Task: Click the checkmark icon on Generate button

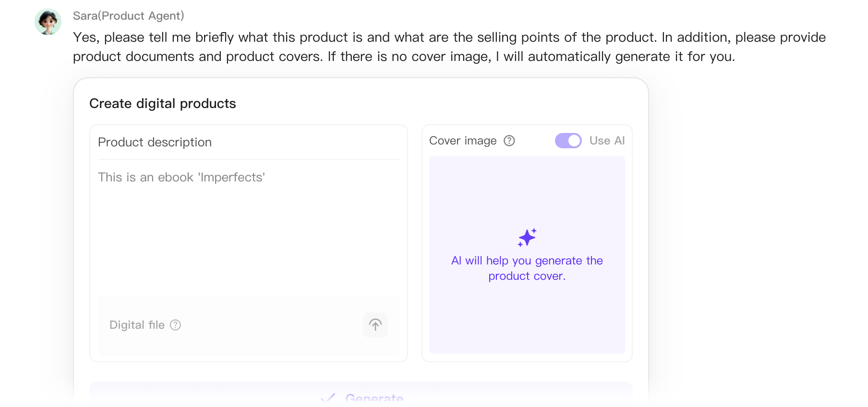Action: 328,398
